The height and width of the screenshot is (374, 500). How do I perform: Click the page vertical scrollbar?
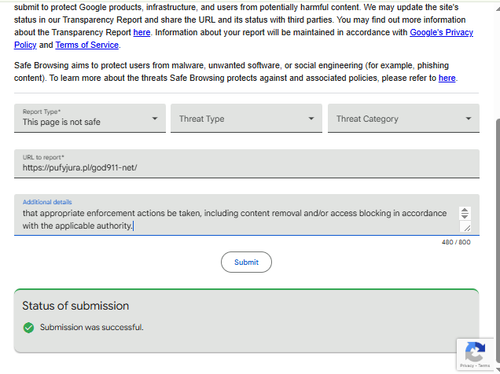498,242
